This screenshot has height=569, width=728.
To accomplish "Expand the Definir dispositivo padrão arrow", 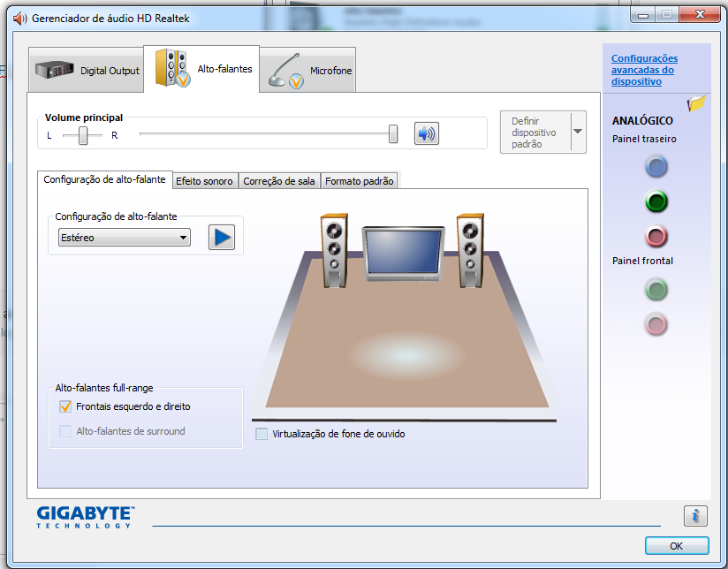I will pos(578,132).
